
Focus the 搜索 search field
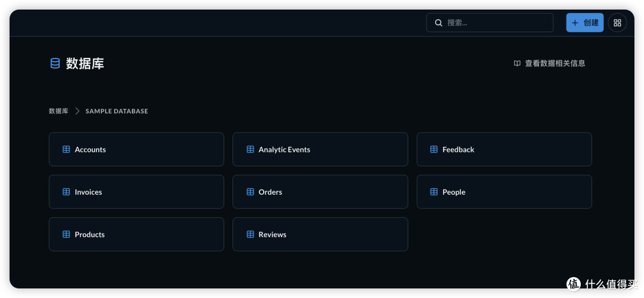490,23
